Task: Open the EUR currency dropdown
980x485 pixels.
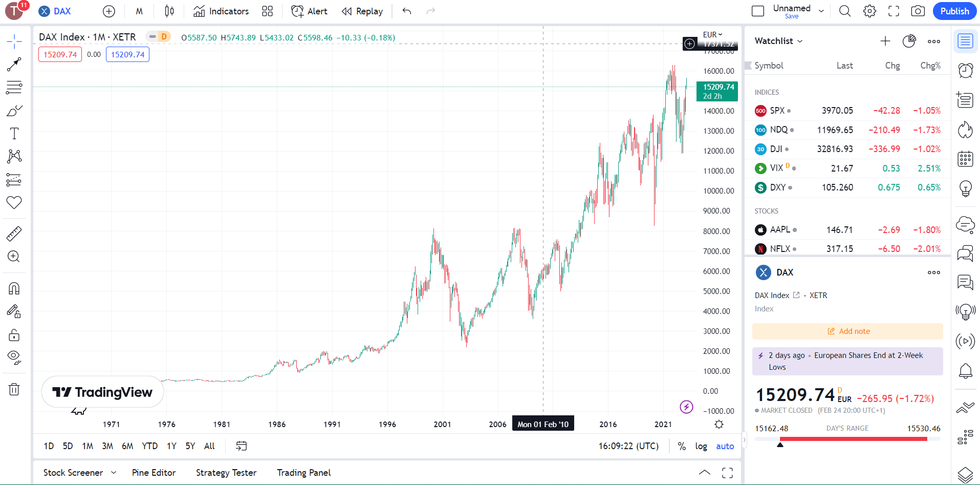Action: click(712, 34)
